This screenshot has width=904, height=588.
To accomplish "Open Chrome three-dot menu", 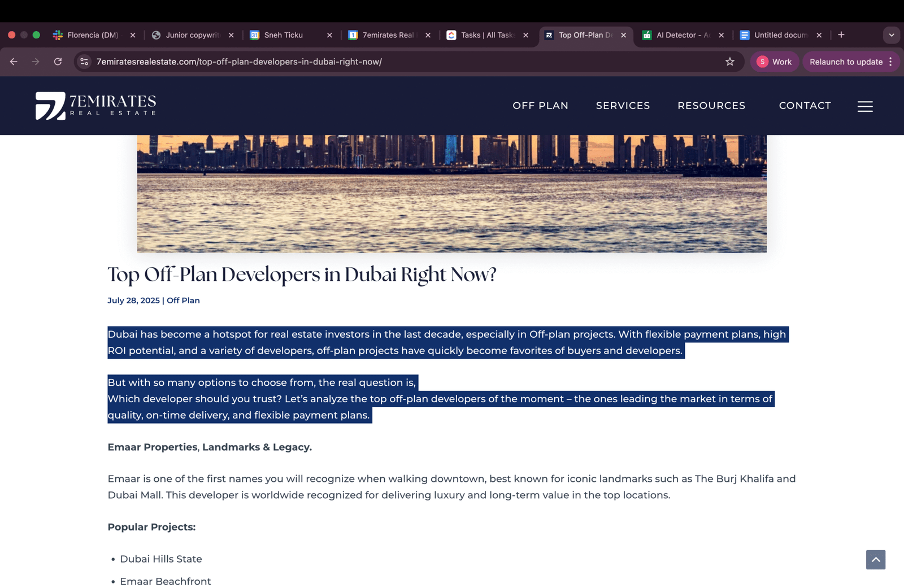I will (890, 62).
